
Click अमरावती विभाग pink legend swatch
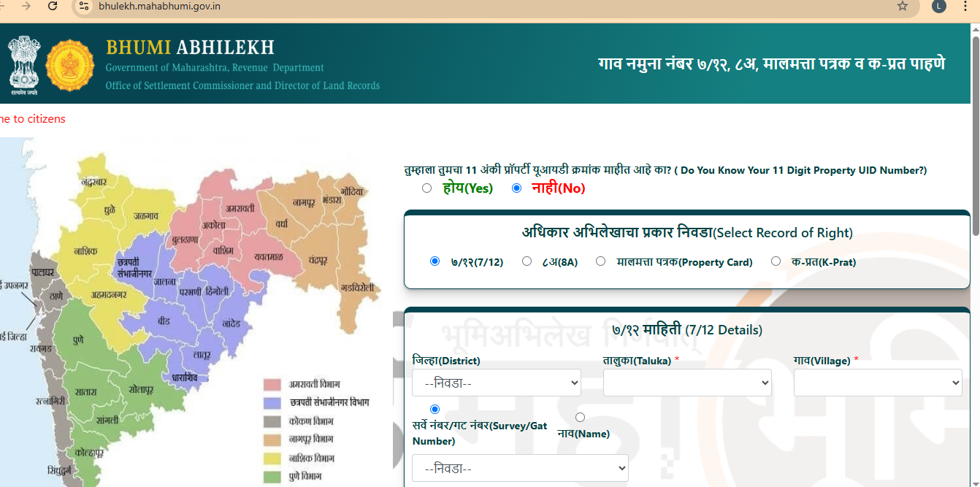tap(272, 384)
